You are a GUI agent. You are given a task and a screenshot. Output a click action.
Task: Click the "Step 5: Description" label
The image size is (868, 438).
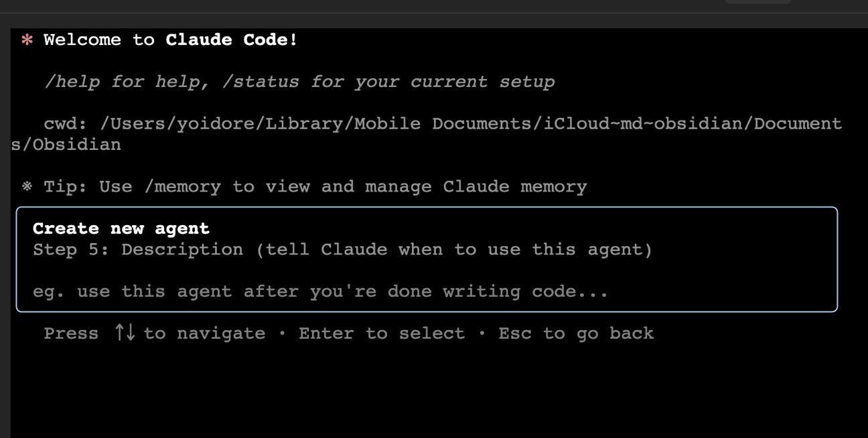click(x=138, y=250)
